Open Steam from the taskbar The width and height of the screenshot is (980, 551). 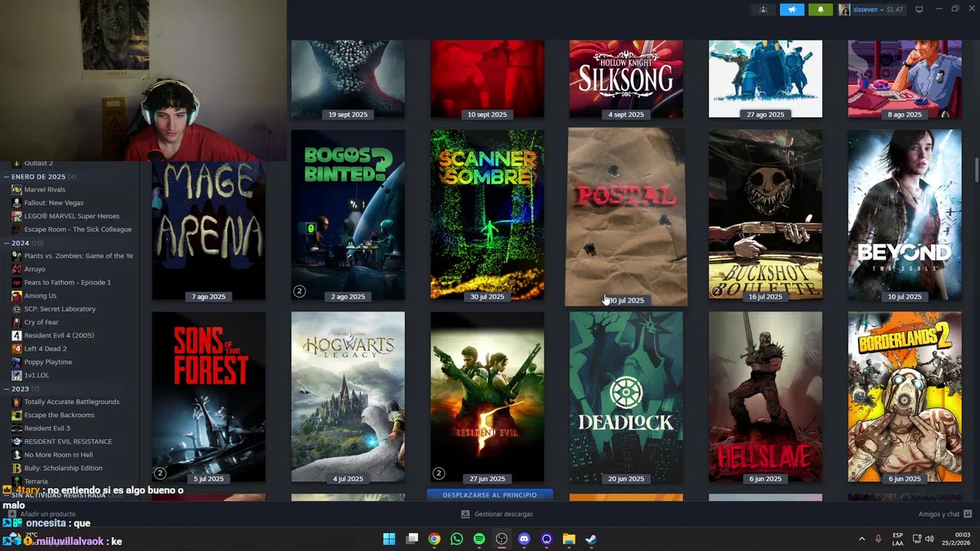tap(591, 539)
